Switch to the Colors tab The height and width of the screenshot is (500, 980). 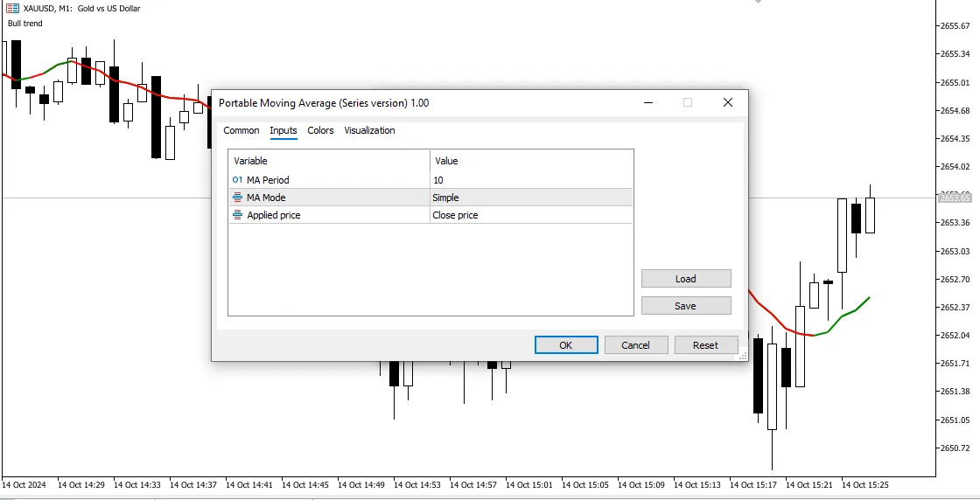tap(320, 130)
